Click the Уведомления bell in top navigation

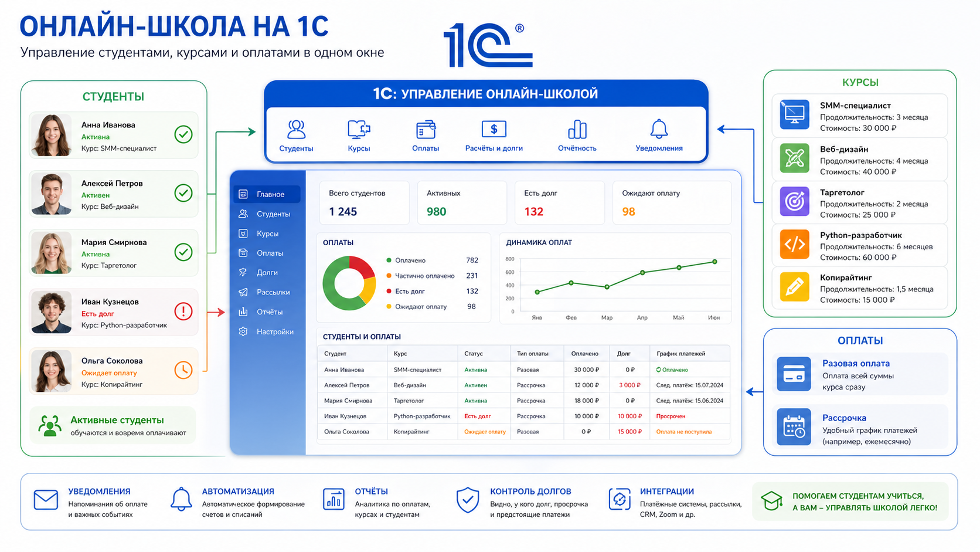click(659, 129)
